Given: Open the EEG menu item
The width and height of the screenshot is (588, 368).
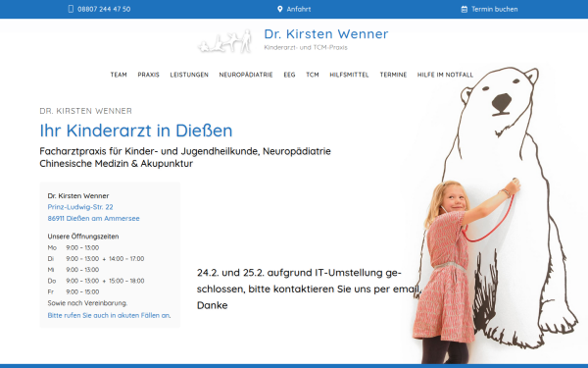Looking at the screenshot, I should pos(289,75).
